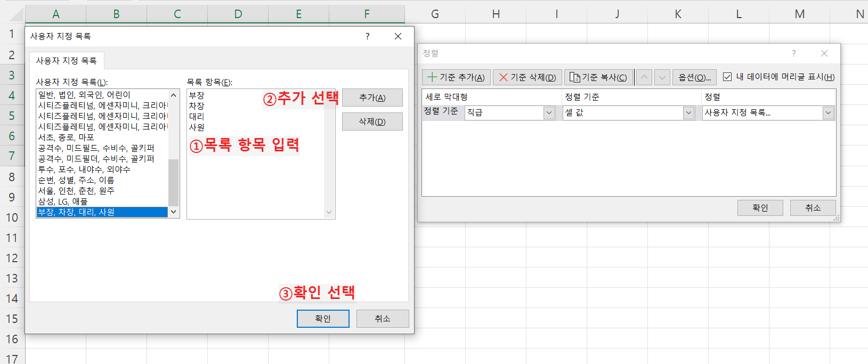The height and width of the screenshot is (364, 868).
Task: Click the move down arrow in 정렬 dialog
Action: [x=662, y=77]
